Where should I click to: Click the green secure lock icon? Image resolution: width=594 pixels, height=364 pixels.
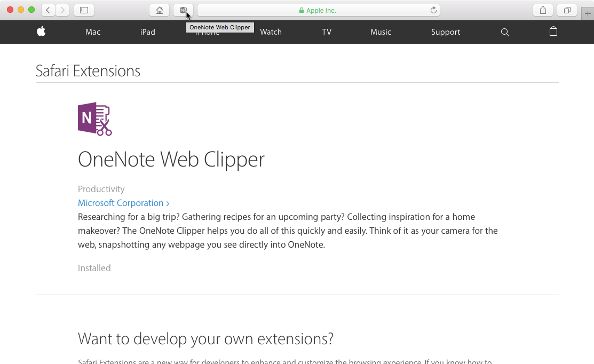pos(302,10)
